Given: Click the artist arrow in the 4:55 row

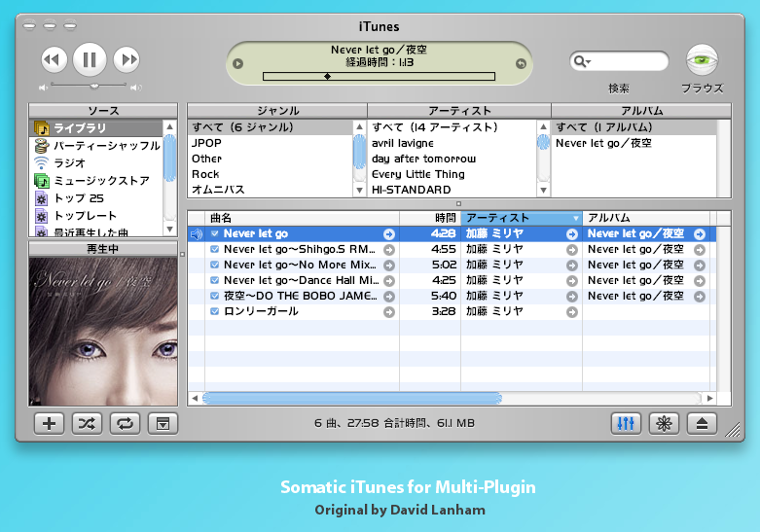Looking at the screenshot, I should [x=572, y=250].
